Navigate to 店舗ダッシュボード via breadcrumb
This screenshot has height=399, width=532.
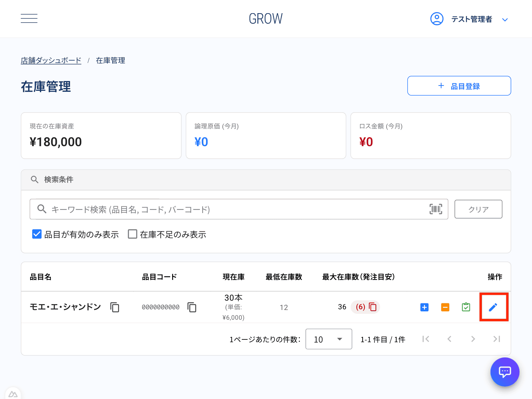click(x=51, y=60)
